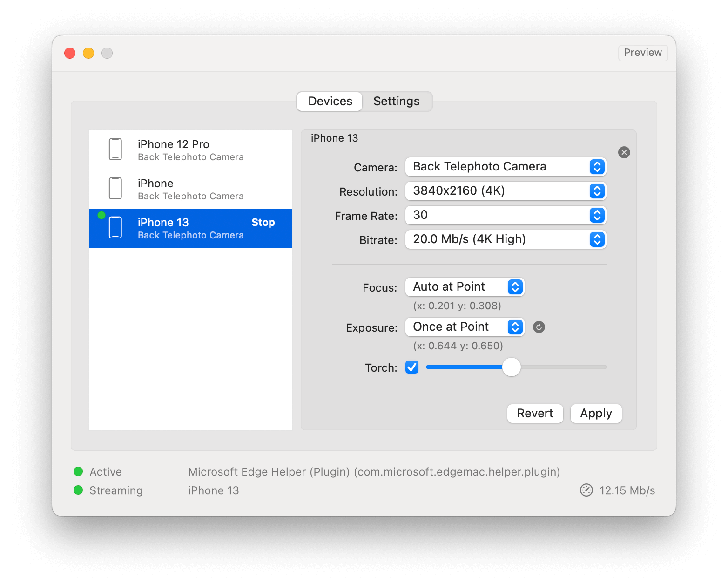This screenshot has width=728, height=585.
Task: Click the Torch brightness slider handle
Action: point(512,367)
